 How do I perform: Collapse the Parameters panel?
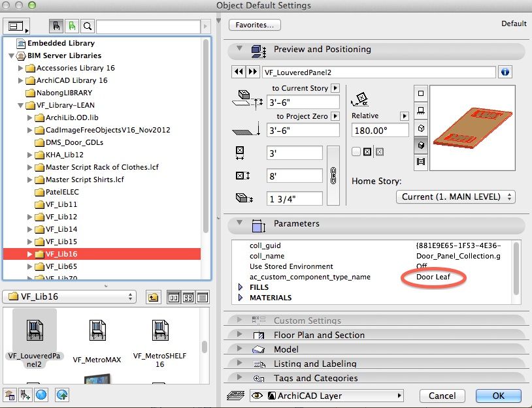(x=240, y=223)
